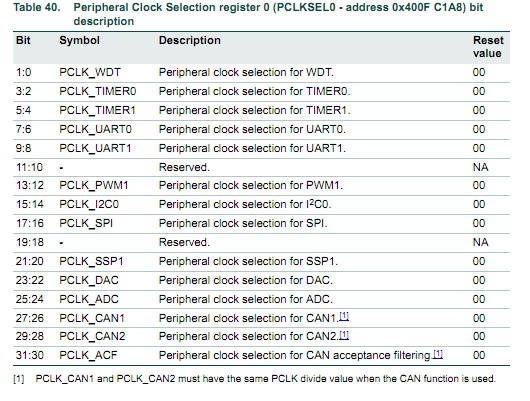Click footnote link [1] after CAN2
Viewport: 530px width, 401px height.
344,335
